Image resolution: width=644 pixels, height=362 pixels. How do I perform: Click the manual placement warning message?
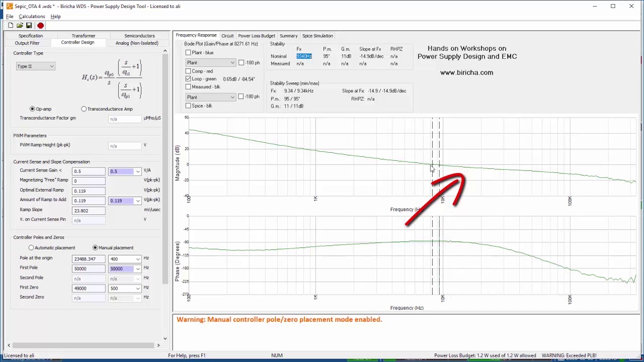[x=279, y=319]
